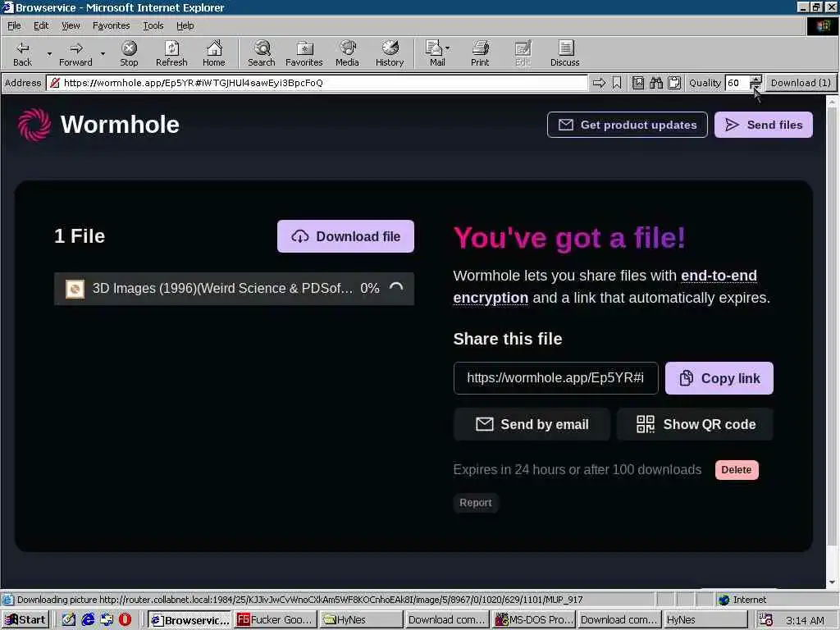
Task: Click the vertical scrollbar down arrow
Action: coord(832,582)
